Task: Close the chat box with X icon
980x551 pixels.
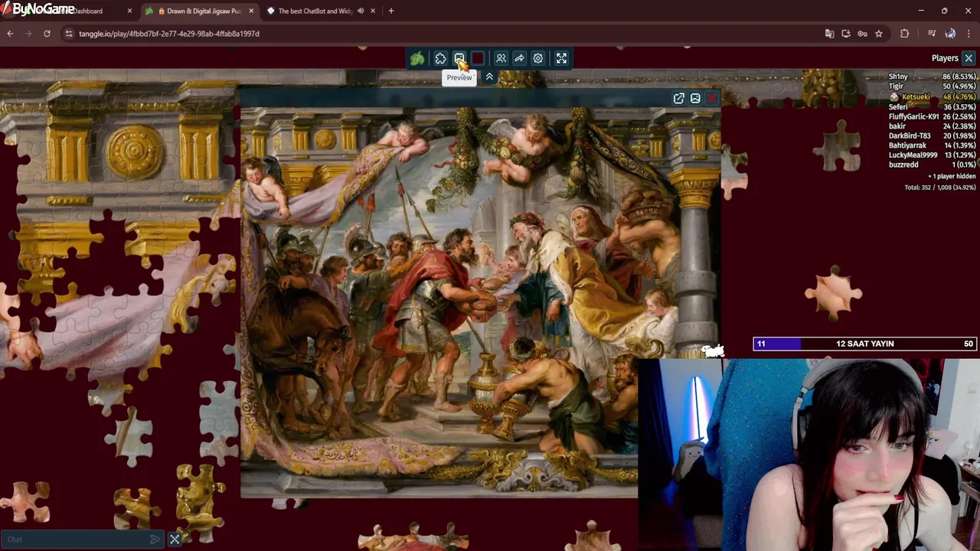Action: point(175,540)
